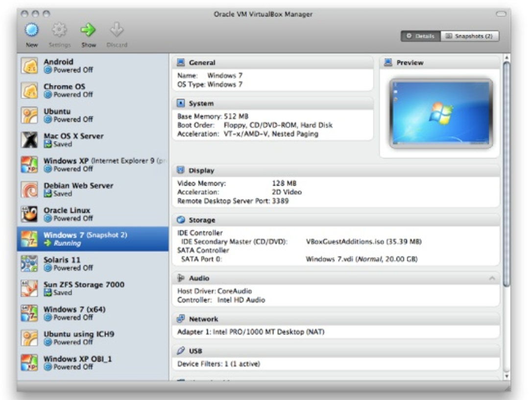The width and height of the screenshot is (532, 400).
Task: Click the green Show arrow icon
Action: [88, 30]
